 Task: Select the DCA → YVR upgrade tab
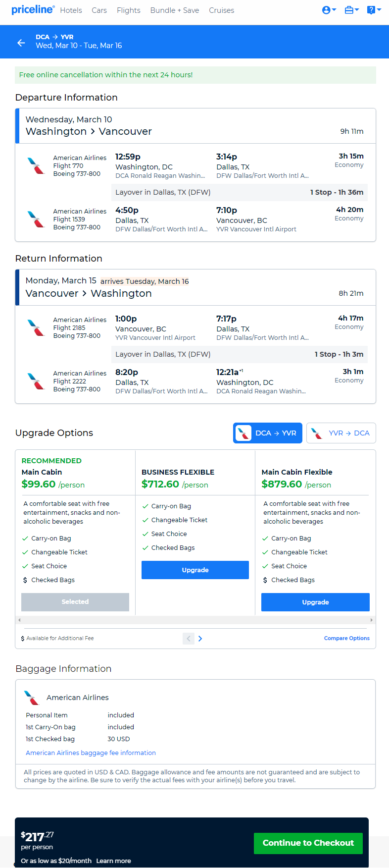(268, 433)
